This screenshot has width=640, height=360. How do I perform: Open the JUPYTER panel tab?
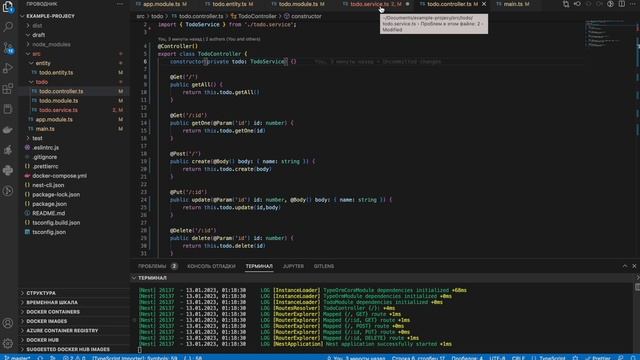293,266
